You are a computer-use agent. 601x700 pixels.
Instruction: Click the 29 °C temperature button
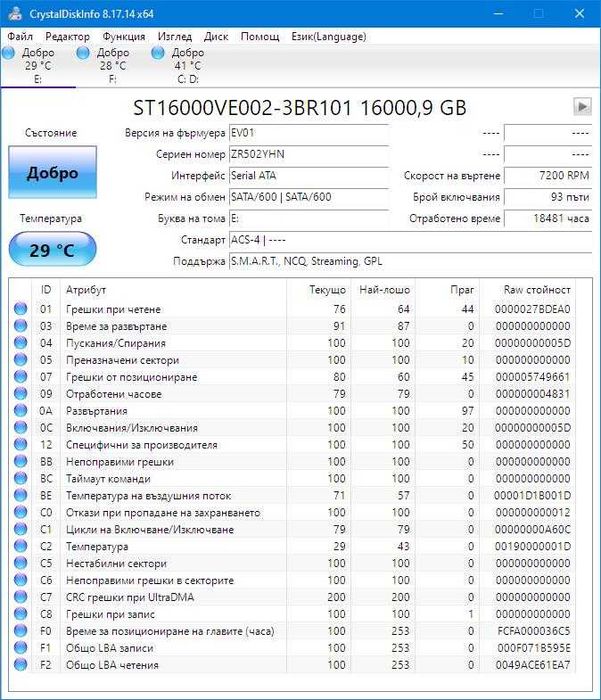[53, 250]
